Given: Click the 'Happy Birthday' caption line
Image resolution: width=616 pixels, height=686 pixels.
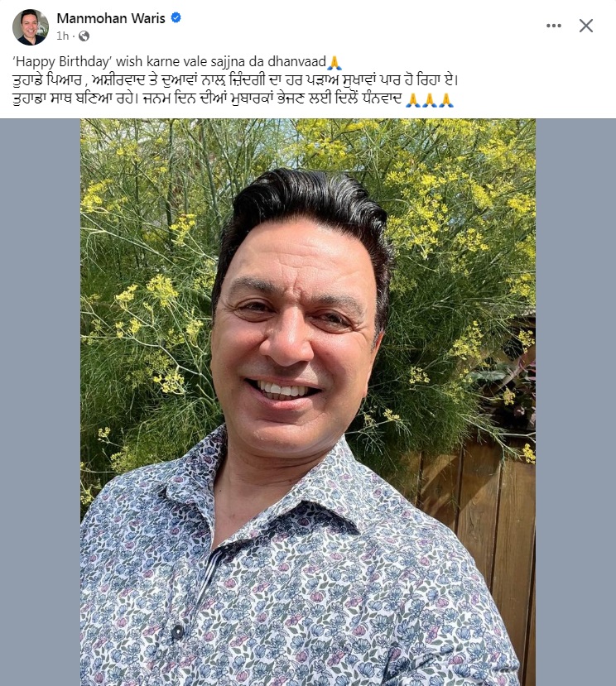Looking at the screenshot, I should [177, 62].
